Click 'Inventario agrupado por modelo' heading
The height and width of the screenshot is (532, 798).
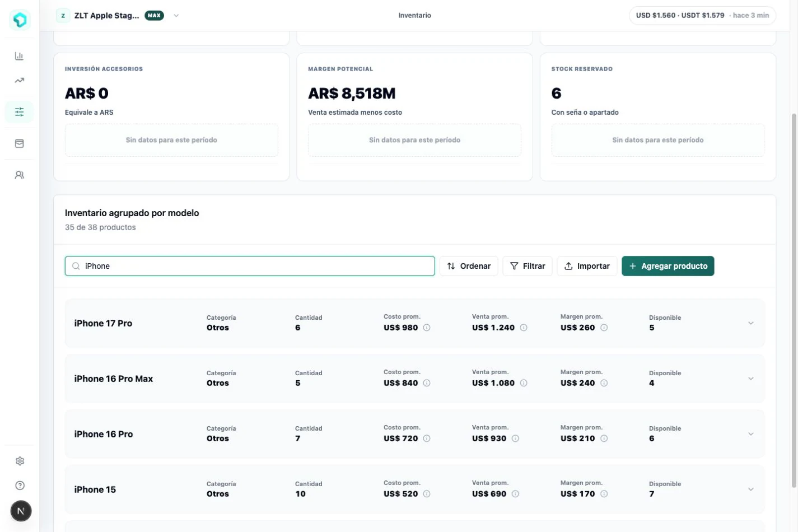[x=132, y=213]
